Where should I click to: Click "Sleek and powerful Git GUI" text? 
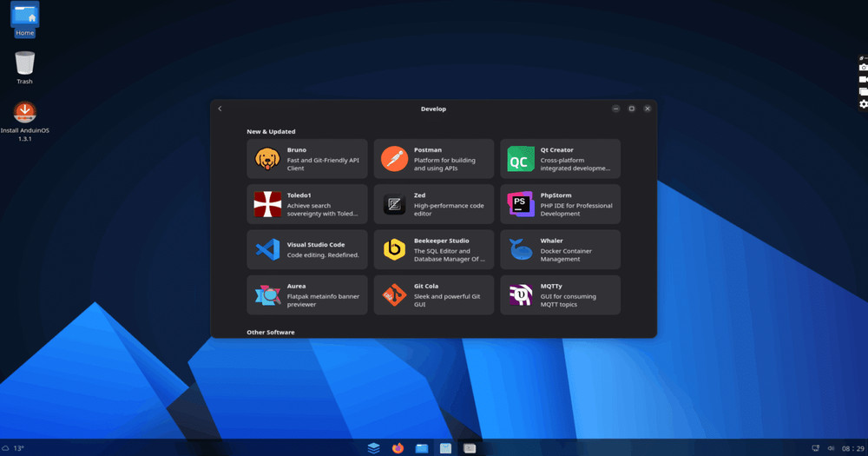(447, 301)
